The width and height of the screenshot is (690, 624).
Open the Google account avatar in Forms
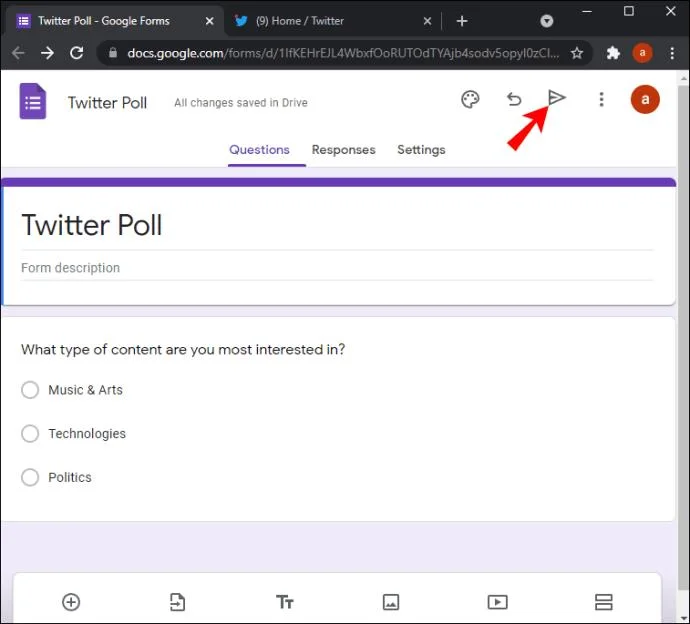tap(645, 99)
